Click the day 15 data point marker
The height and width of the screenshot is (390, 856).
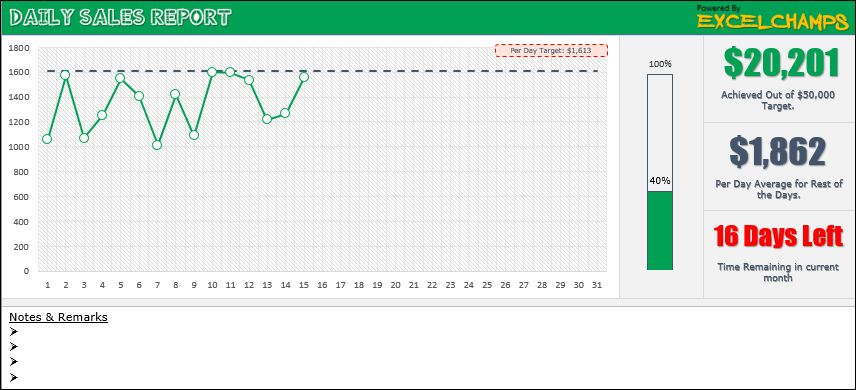coord(304,77)
